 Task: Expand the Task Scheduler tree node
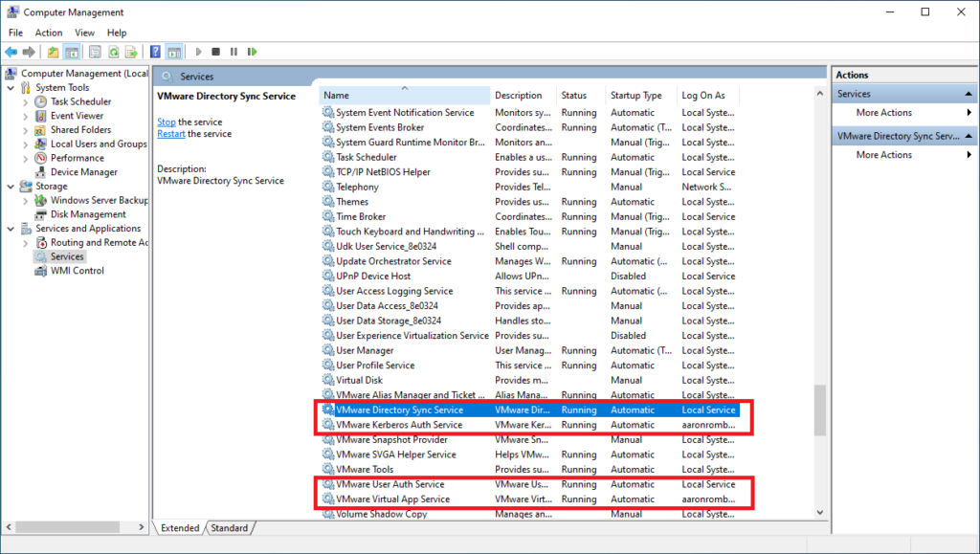pyautogui.click(x=26, y=101)
